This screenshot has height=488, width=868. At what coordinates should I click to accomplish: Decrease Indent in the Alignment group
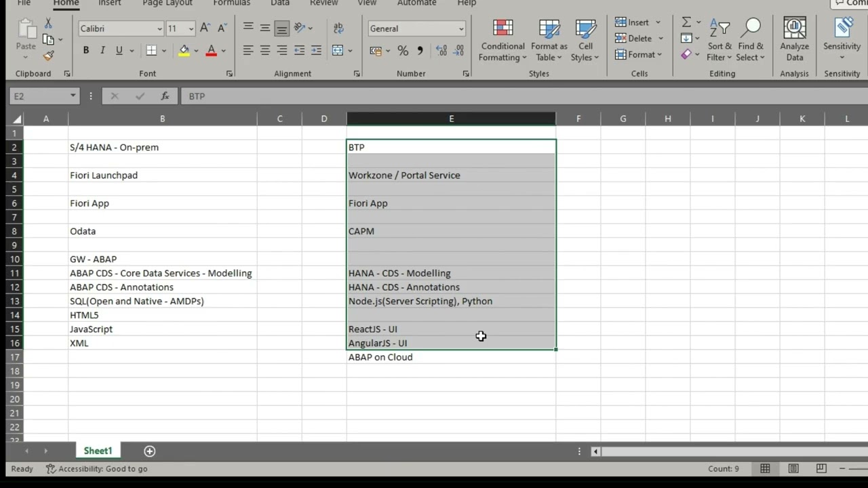click(300, 50)
